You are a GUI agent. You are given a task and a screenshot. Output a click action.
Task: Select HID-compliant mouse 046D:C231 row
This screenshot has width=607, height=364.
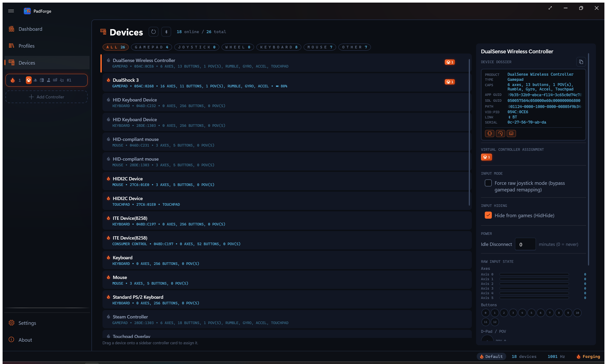click(x=287, y=142)
